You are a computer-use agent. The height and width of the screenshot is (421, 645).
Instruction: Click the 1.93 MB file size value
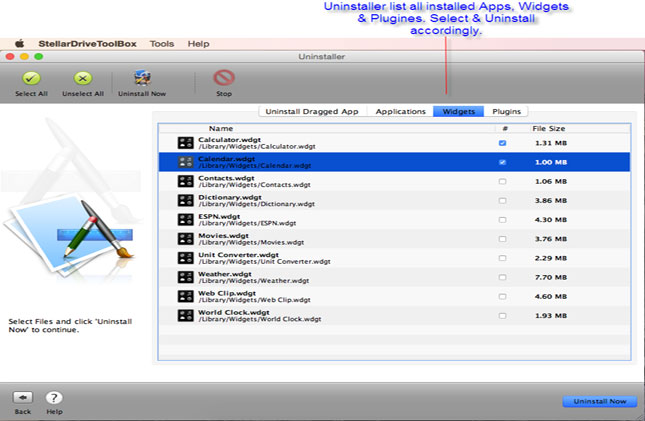coord(551,316)
